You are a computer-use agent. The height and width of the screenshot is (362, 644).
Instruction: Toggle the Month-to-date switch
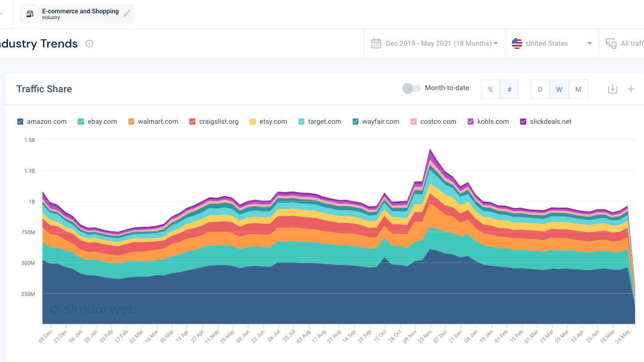tap(411, 88)
